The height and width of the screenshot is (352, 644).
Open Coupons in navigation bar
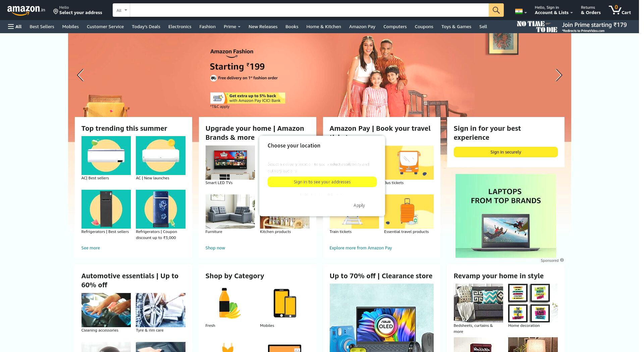[424, 26]
